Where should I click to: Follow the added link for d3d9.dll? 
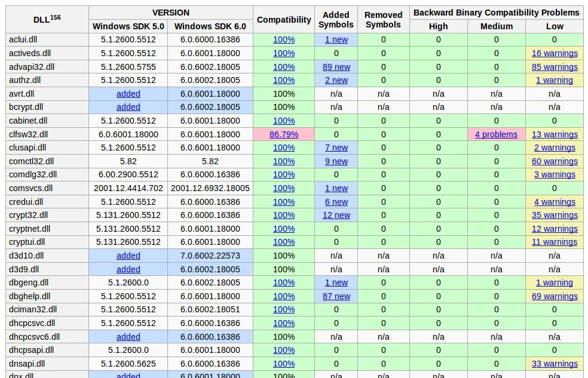pyautogui.click(x=128, y=269)
